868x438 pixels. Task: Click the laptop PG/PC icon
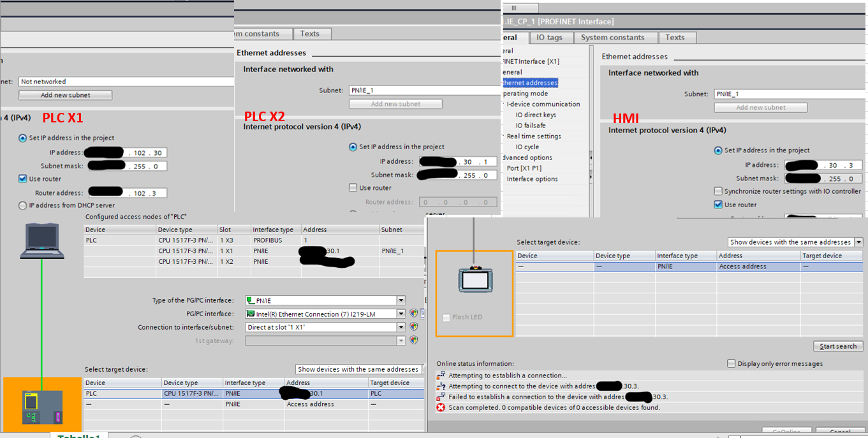pyautogui.click(x=42, y=240)
